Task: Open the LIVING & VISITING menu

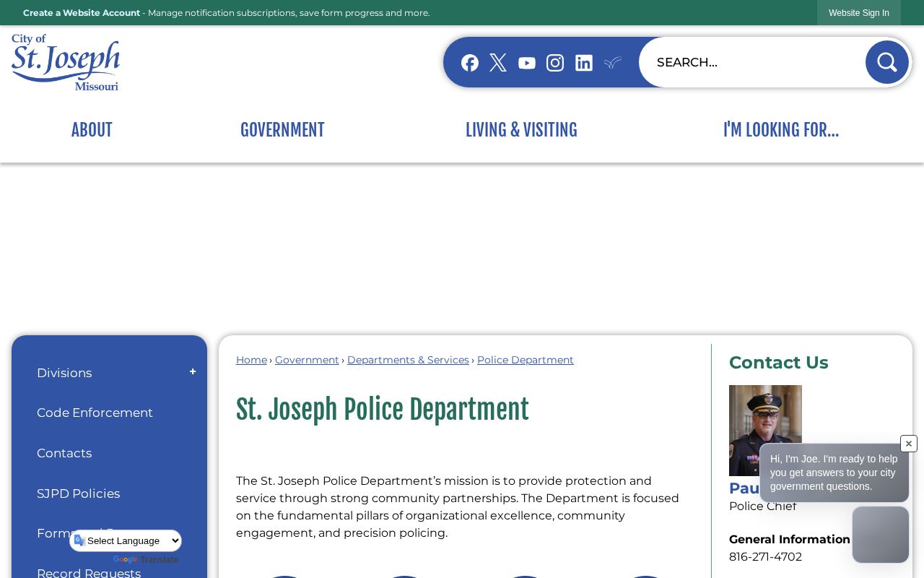Action: (521, 130)
